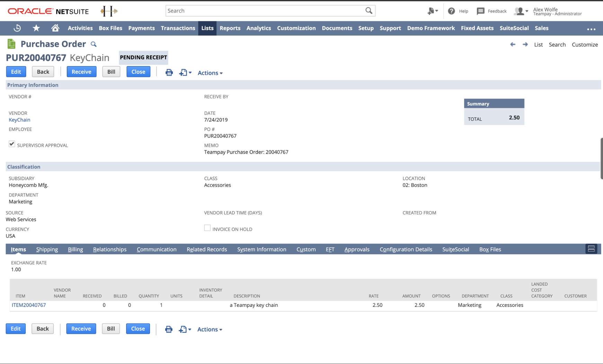
Task: Open the user role dropdown for Alex Wolfe
Action: pyautogui.click(x=521, y=11)
